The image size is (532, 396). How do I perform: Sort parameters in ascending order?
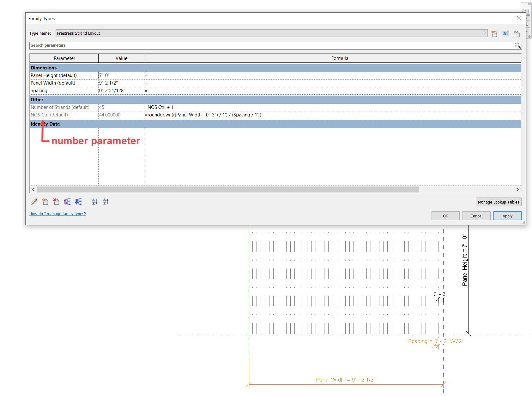(x=94, y=202)
